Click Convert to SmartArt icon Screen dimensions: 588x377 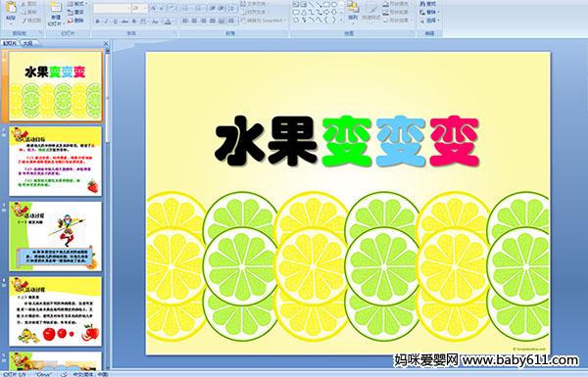(x=243, y=20)
